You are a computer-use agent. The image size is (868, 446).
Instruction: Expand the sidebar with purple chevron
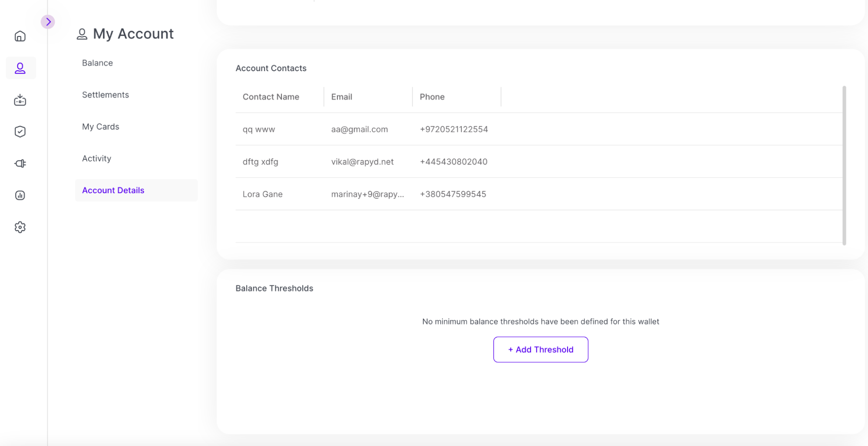click(x=48, y=22)
